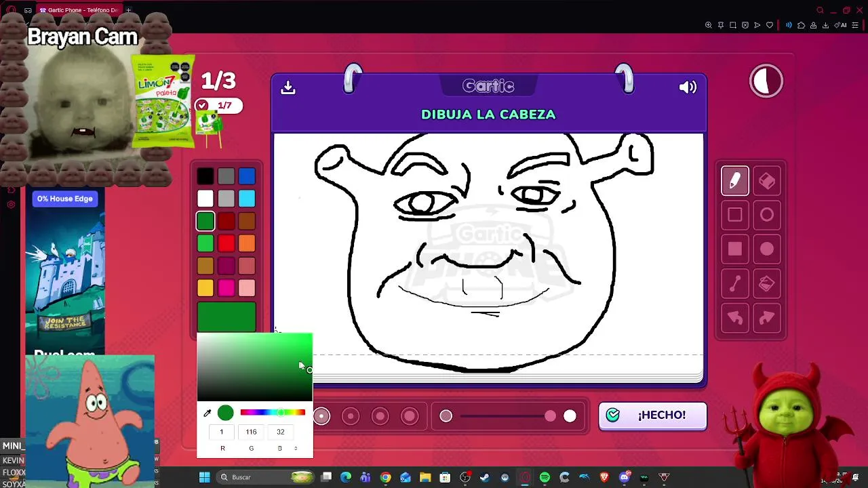Select the eraser tool
The height and width of the screenshot is (488, 868).
pos(767,181)
